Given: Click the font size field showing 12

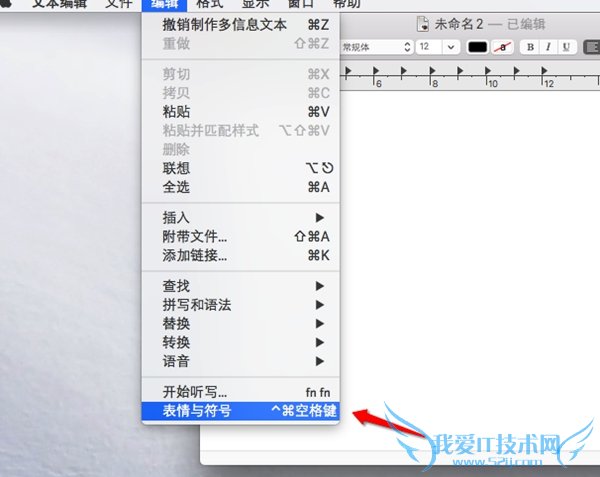Looking at the screenshot, I should [x=430, y=47].
